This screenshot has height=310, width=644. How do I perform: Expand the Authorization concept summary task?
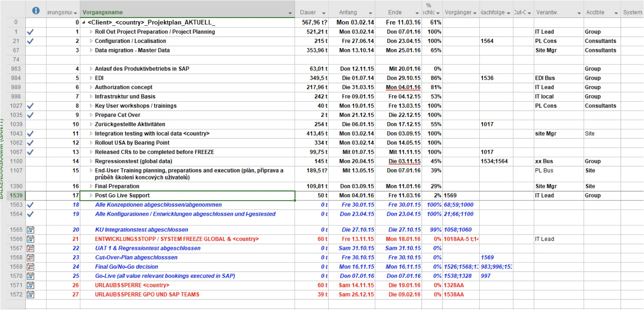[x=91, y=87]
